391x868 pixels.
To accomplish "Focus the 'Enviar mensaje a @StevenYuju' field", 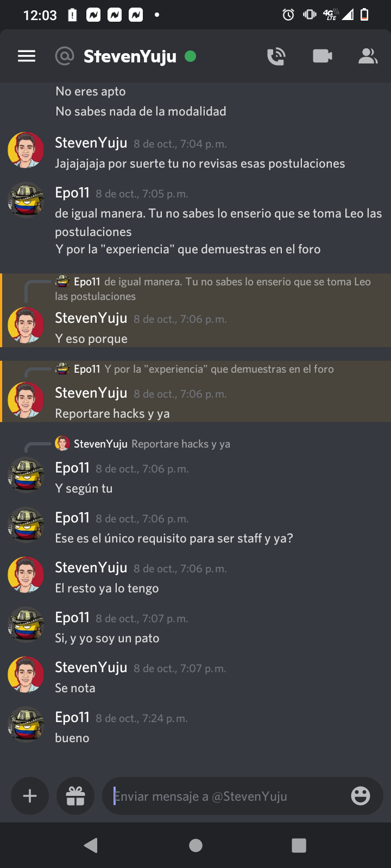I will [228, 796].
